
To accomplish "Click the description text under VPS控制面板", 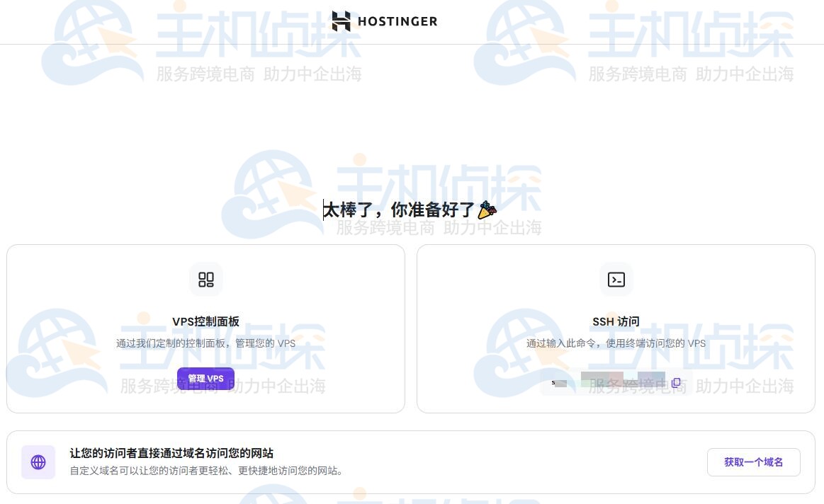I will click(x=205, y=343).
